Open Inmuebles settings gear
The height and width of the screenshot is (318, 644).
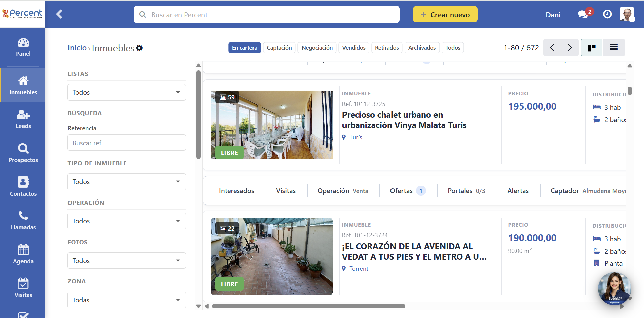click(x=139, y=48)
